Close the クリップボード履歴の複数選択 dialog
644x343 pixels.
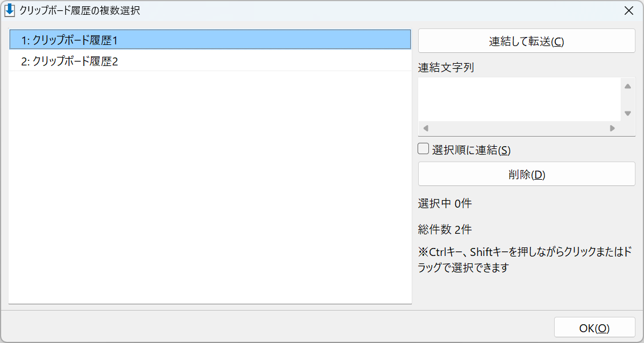pos(629,11)
